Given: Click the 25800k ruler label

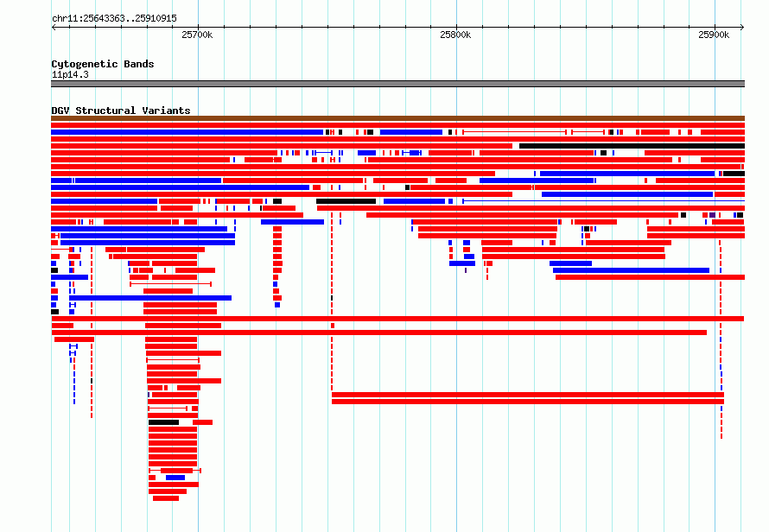Looking at the screenshot, I should tap(455, 35).
